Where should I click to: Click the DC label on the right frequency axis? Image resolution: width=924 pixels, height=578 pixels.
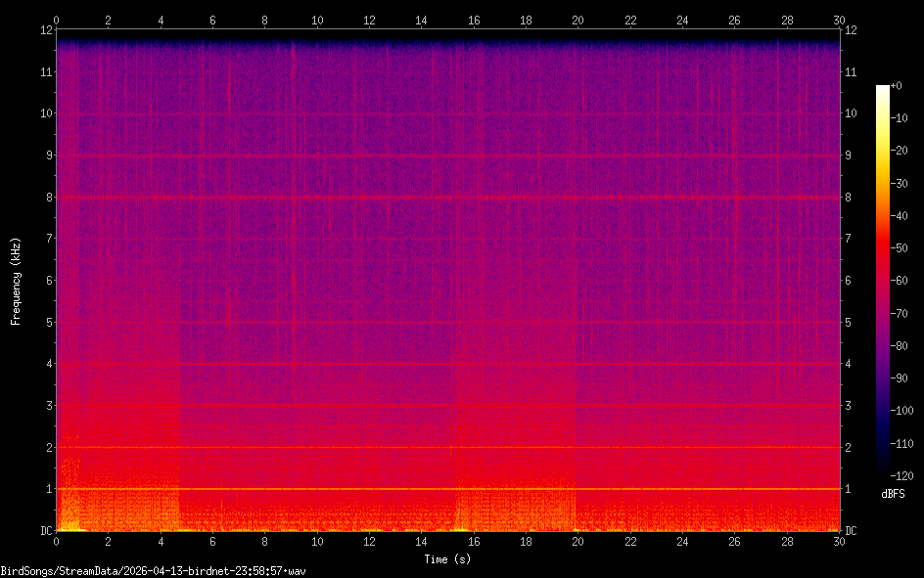click(852, 531)
